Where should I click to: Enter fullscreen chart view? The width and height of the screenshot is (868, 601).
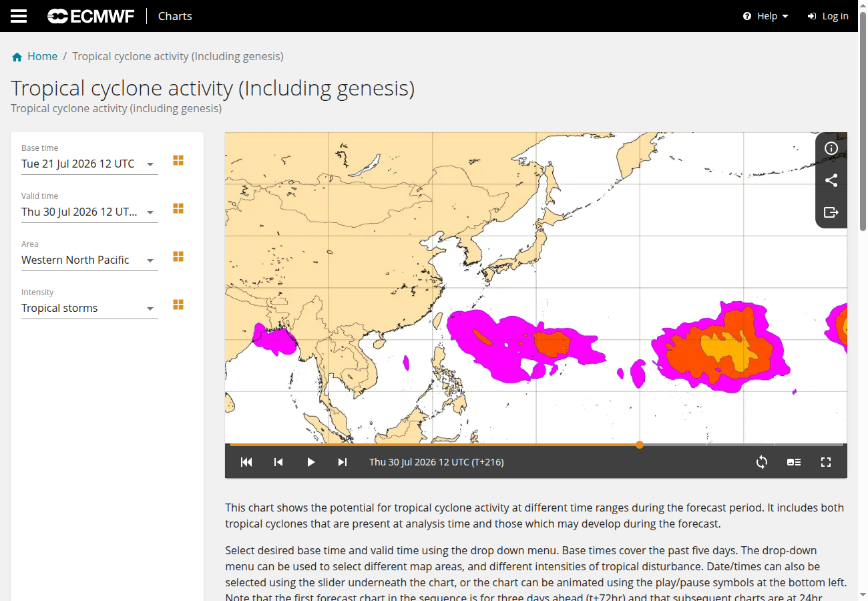[x=826, y=462]
